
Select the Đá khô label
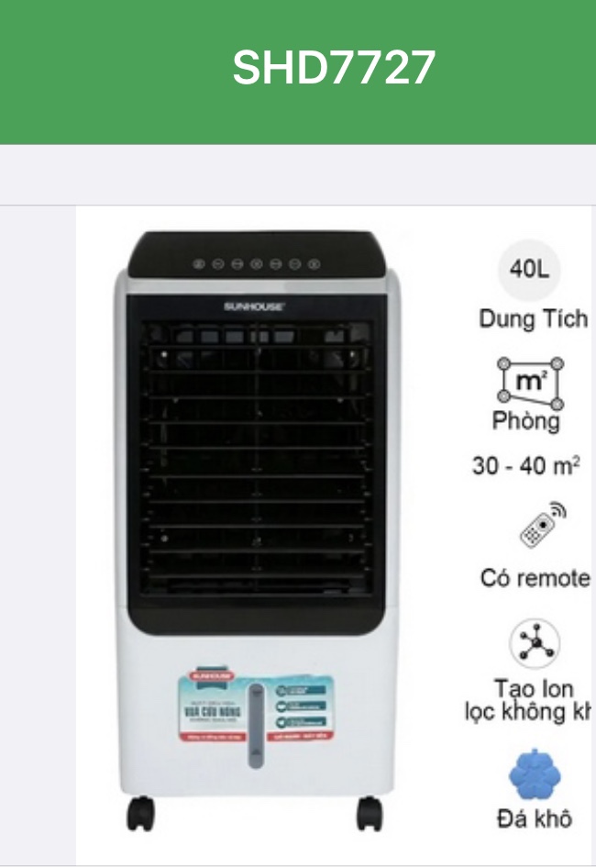[535, 818]
